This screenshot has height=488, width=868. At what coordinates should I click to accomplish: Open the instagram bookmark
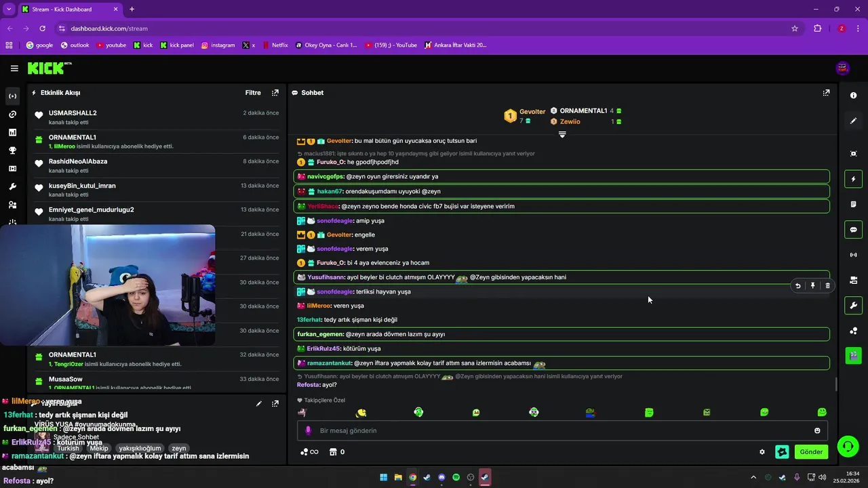click(218, 45)
